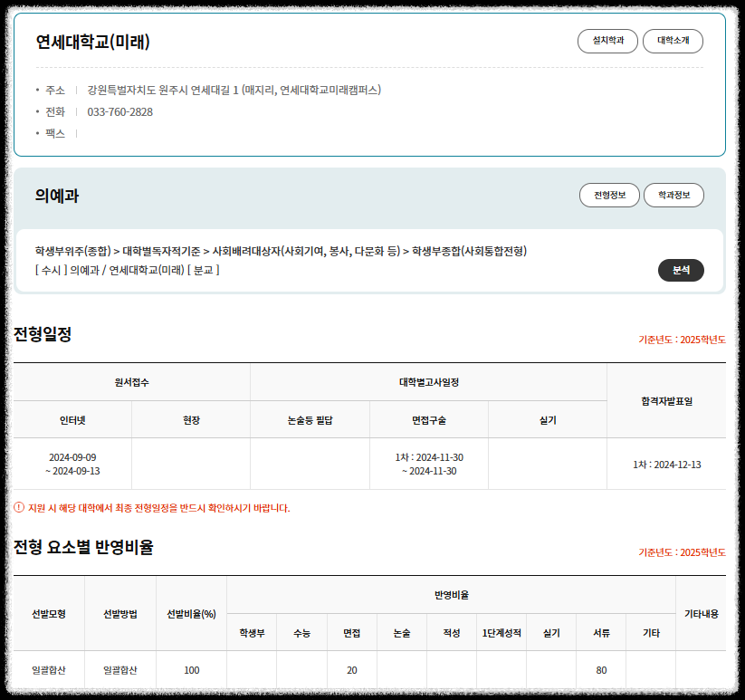Image resolution: width=745 pixels, height=700 pixels.
Task: Click the 일괄합산 cell under 선발모형
Action: click(49, 670)
